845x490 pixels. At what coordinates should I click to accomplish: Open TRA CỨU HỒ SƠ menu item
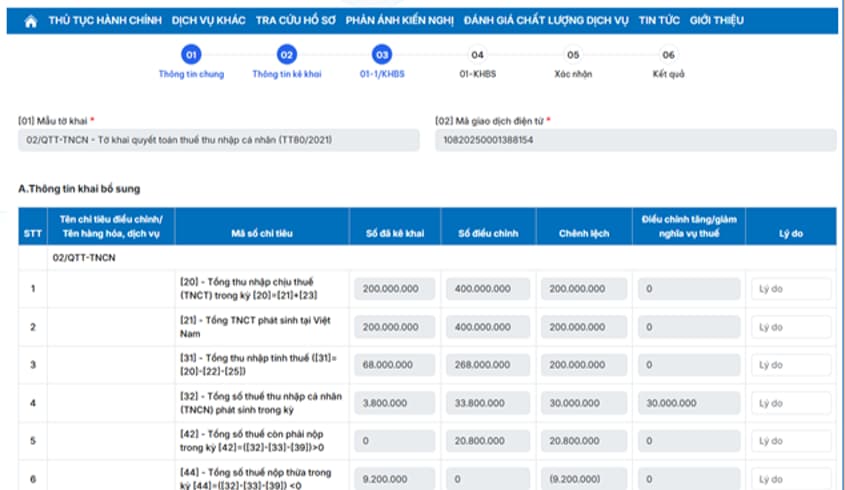[295, 20]
